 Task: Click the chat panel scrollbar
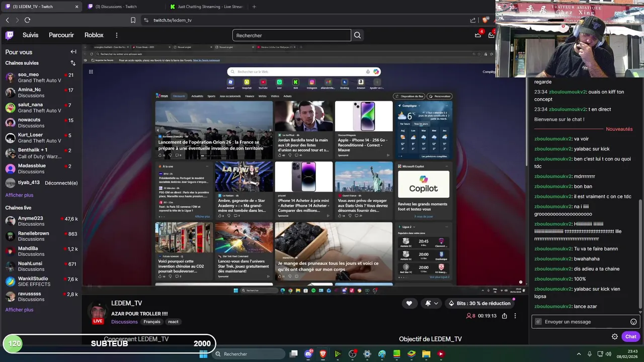tap(640, 254)
